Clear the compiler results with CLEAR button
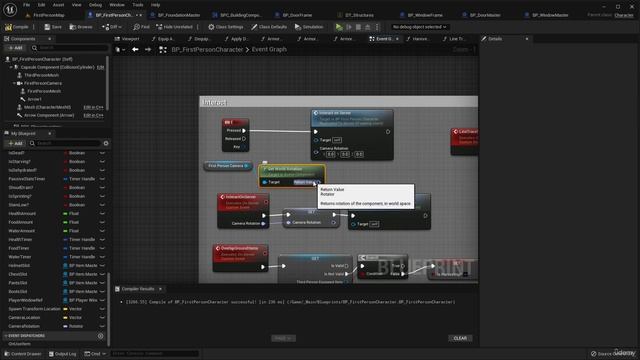This screenshot has height=360, width=640. click(x=460, y=338)
